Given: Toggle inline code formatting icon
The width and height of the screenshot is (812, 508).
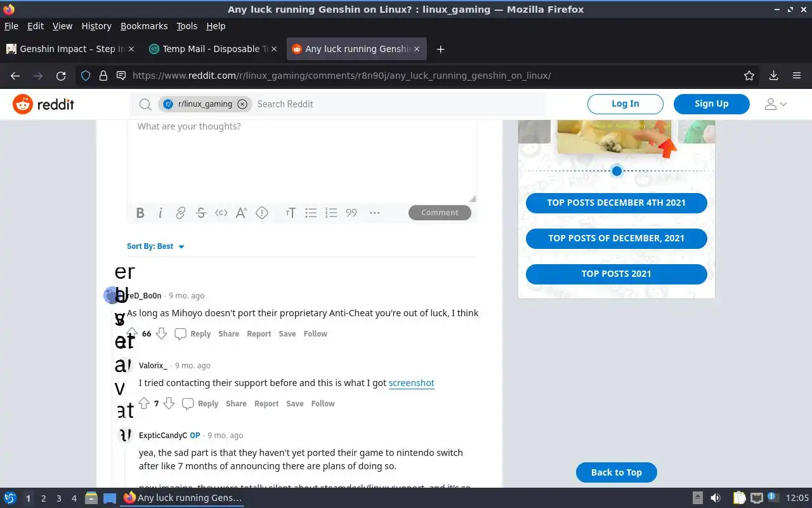Looking at the screenshot, I should (x=221, y=213).
